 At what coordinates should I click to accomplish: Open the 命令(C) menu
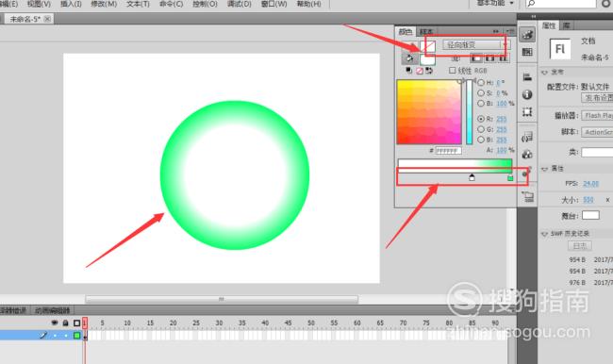click(172, 4)
